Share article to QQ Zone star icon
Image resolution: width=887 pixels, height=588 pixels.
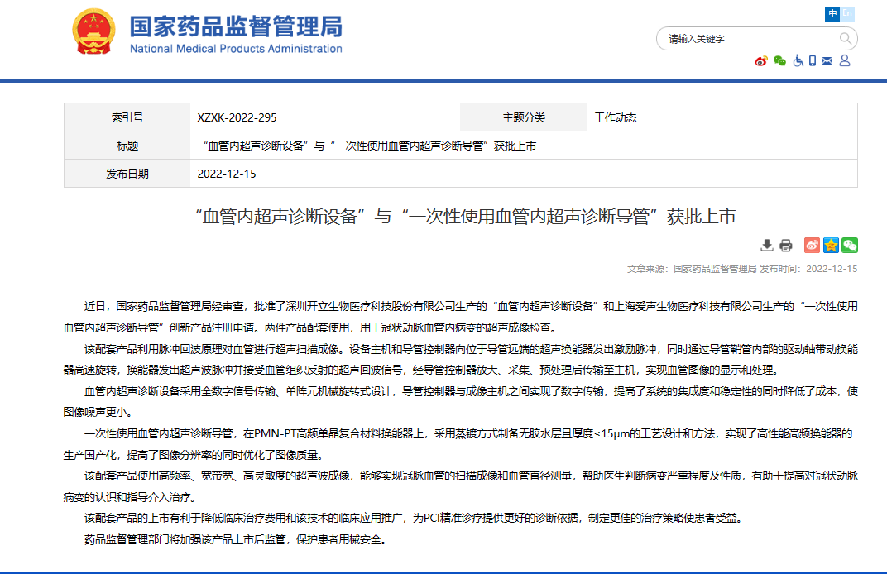tap(831, 245)
